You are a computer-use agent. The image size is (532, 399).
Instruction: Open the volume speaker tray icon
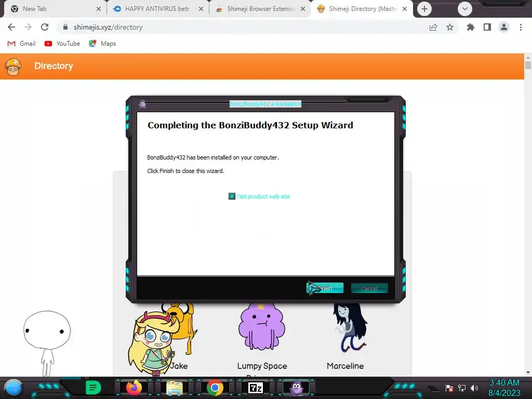point(474,388)
